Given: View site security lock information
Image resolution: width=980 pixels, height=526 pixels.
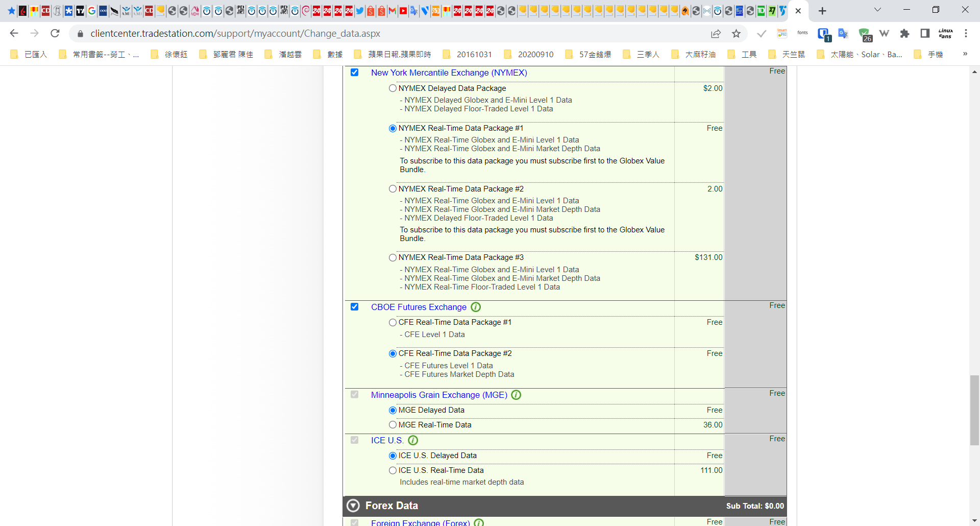Looking at the screenshot, I should [80, 34].
